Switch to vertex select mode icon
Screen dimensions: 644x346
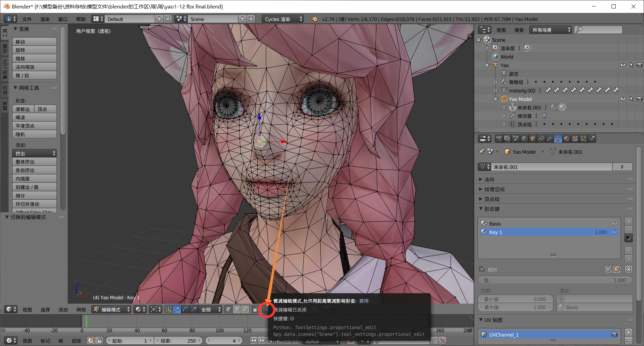tap(229, 309)
